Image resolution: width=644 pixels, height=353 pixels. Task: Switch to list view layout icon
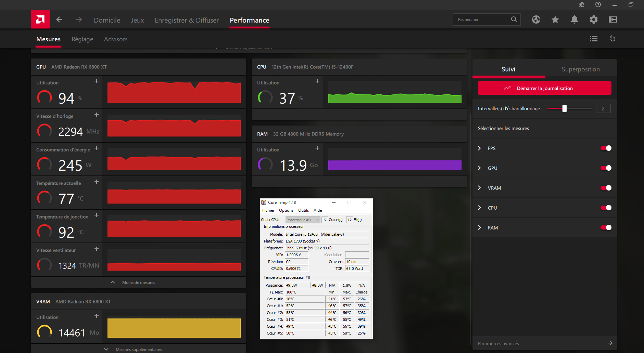click(594, 39)
